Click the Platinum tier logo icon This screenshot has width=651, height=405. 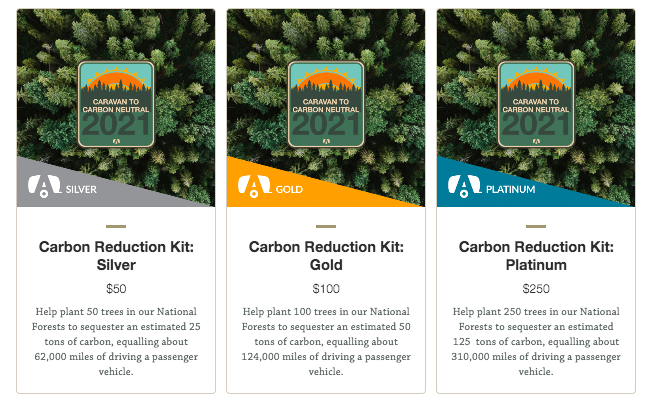click(x=460, y=185)
